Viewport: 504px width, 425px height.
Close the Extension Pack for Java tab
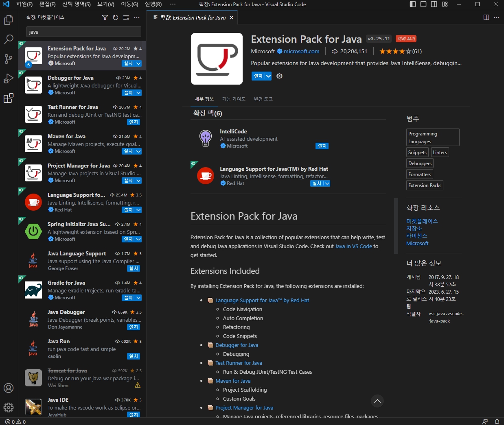click(x=231, y=17)
